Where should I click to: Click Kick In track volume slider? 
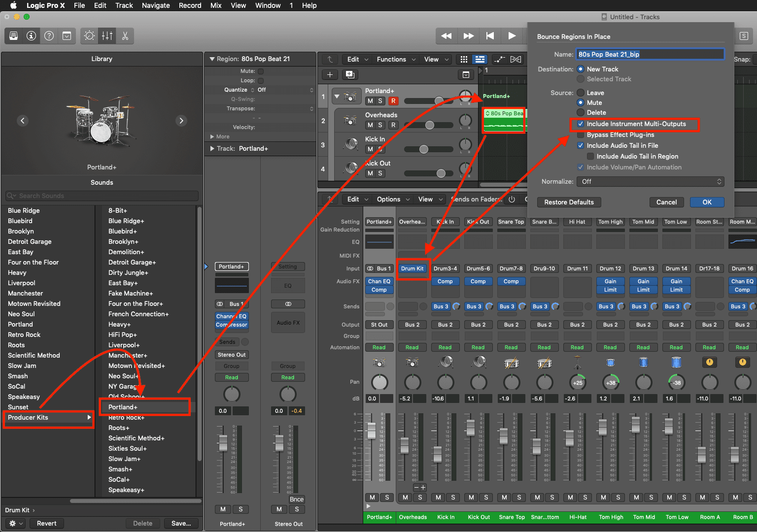click(x=428, y=149)
